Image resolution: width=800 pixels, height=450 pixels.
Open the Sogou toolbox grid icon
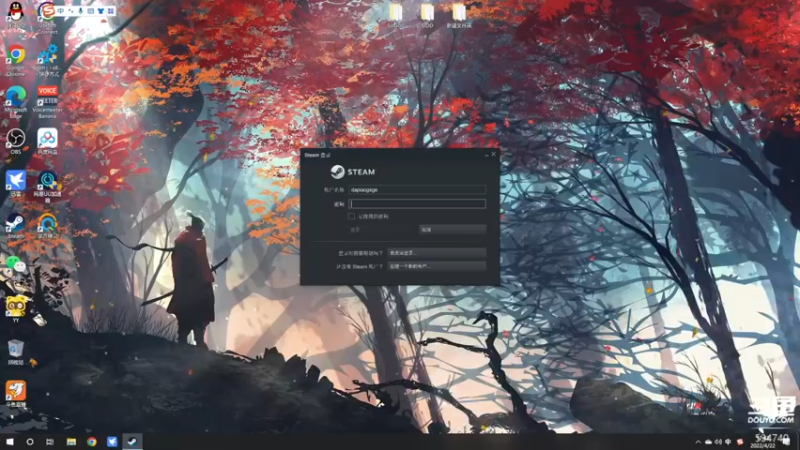111,11
